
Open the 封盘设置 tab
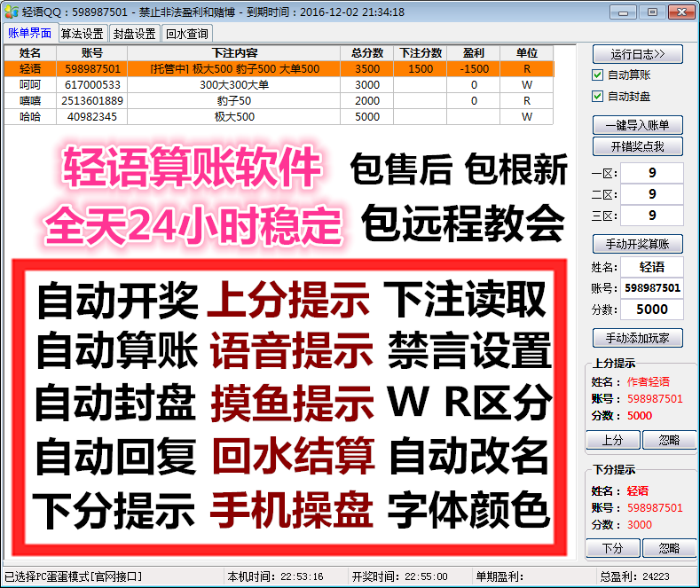(x=135, y=34)
